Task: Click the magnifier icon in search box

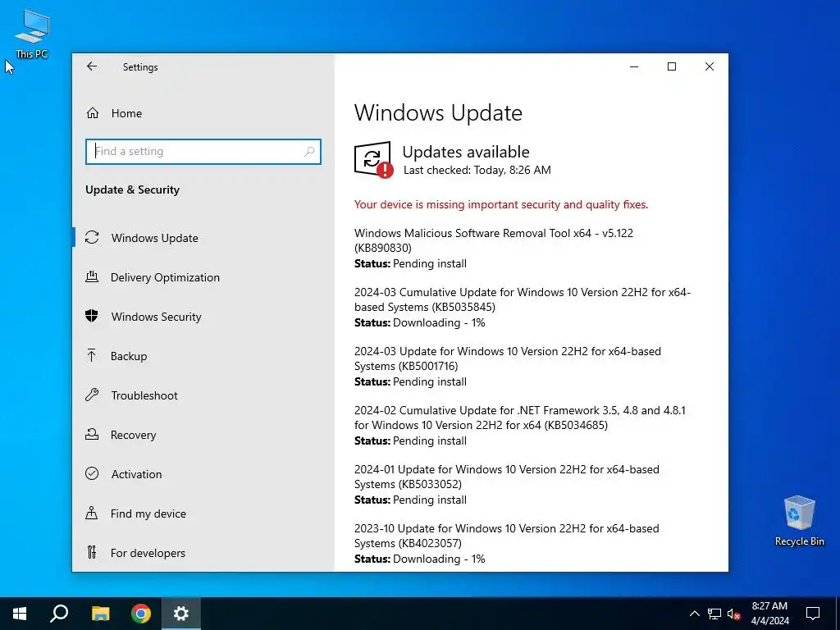Action: pos(309,152)
